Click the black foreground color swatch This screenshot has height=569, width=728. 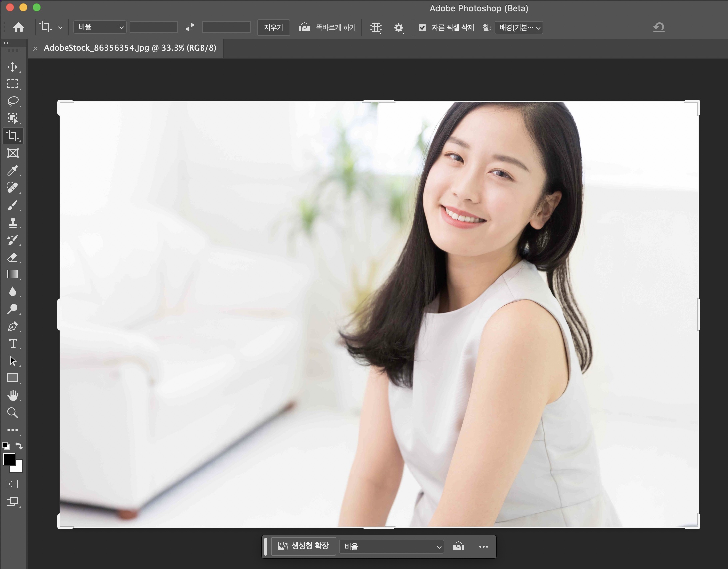point(9,459)
